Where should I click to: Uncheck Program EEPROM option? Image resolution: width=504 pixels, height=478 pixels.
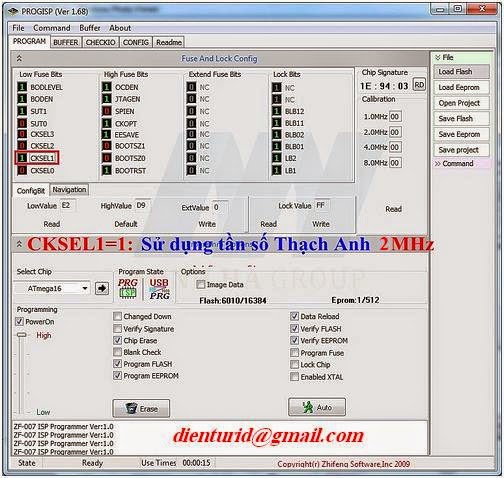point(117,376)
